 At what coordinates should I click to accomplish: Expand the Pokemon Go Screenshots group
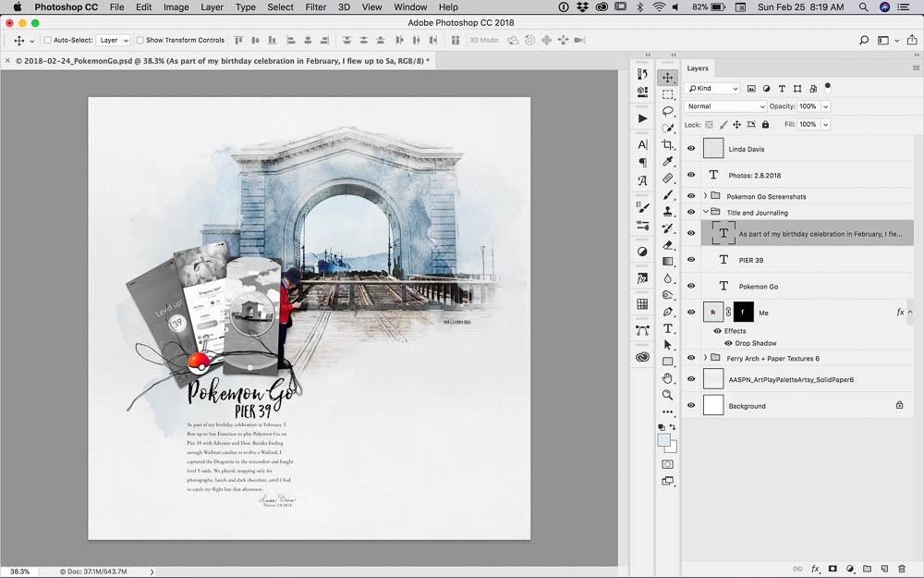click(705, 196)
